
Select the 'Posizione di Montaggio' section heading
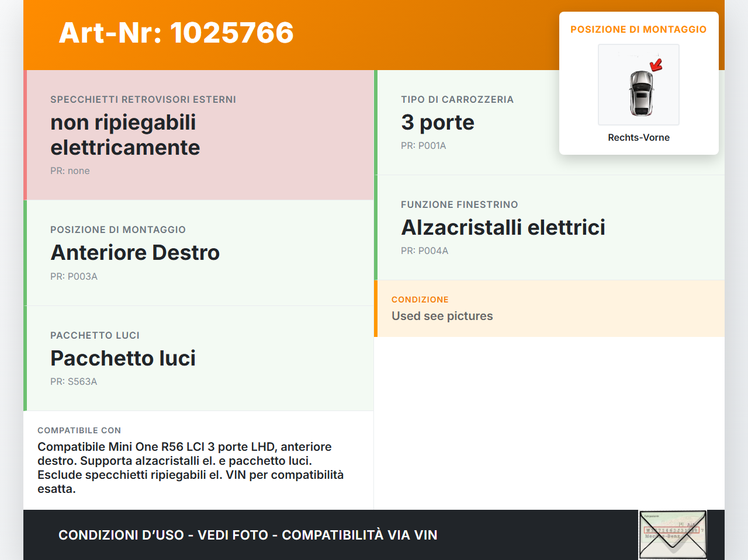118,229
